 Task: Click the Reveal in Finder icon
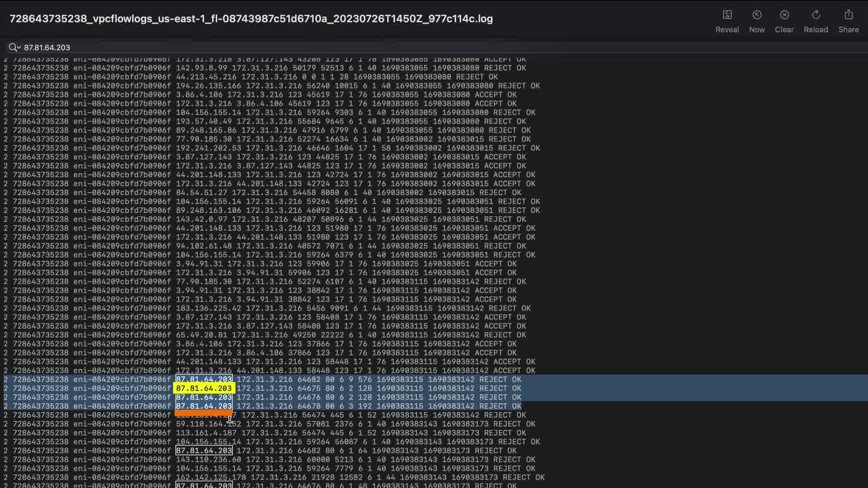tap(727, 15)
